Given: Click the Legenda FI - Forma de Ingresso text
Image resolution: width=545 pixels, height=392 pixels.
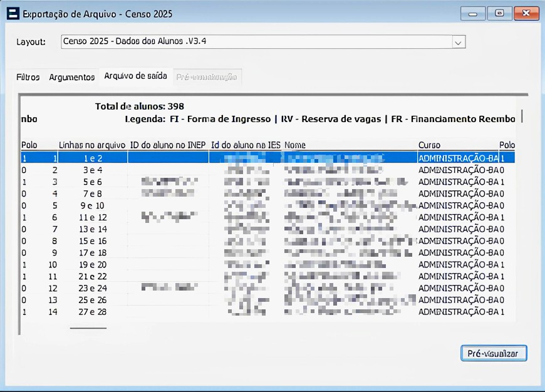Looking at the screenshot, I should click(198, 119).
